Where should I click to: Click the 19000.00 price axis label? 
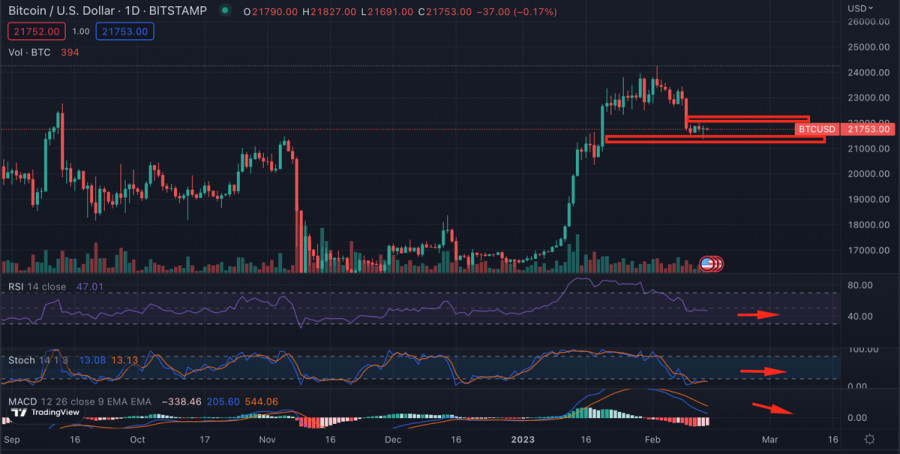pos(868,199)
